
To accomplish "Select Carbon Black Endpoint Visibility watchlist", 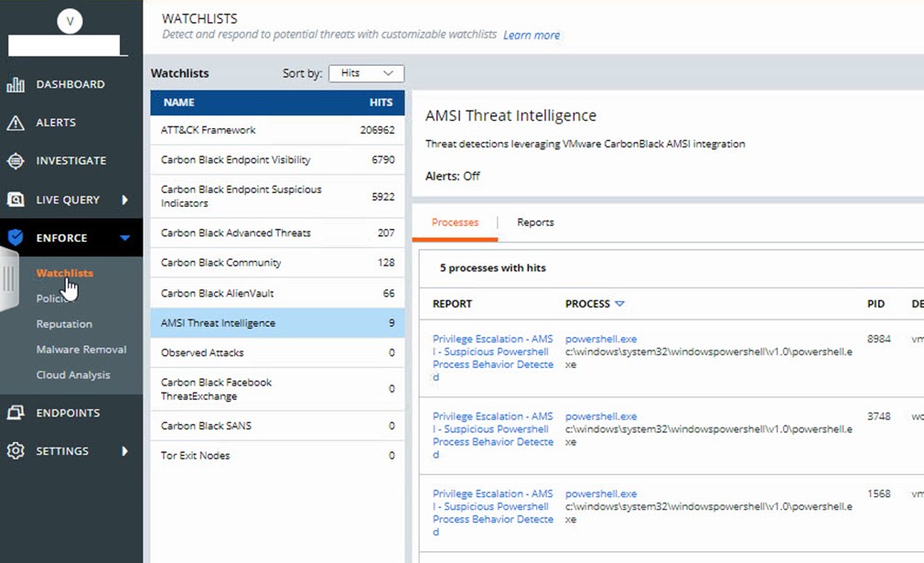I will (277, 160).
